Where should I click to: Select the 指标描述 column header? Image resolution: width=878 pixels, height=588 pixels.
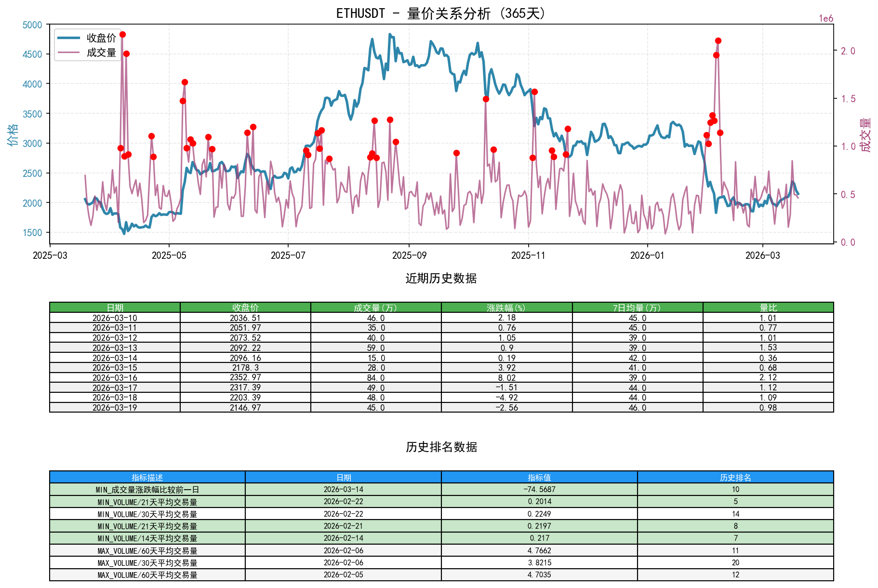(x=147, y=478)
